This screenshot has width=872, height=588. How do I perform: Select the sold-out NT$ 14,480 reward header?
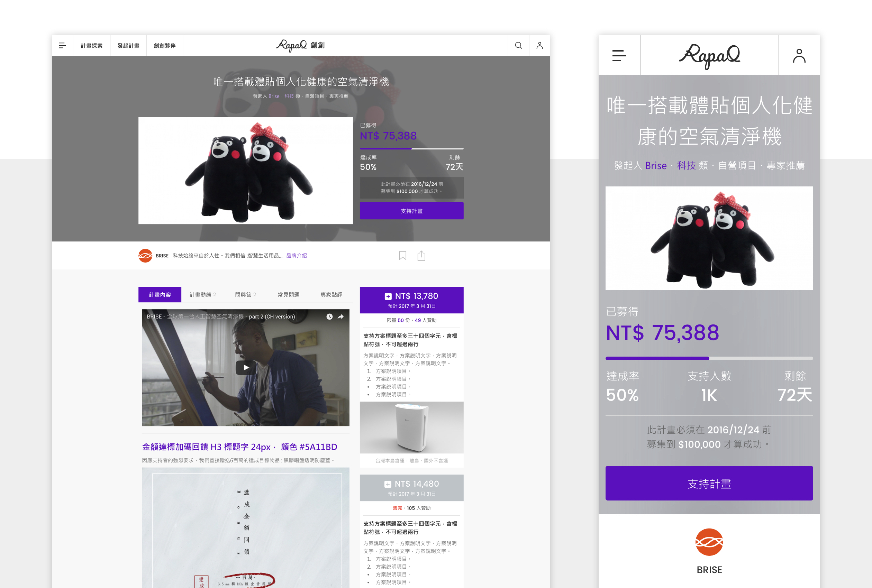coord(411,488)
